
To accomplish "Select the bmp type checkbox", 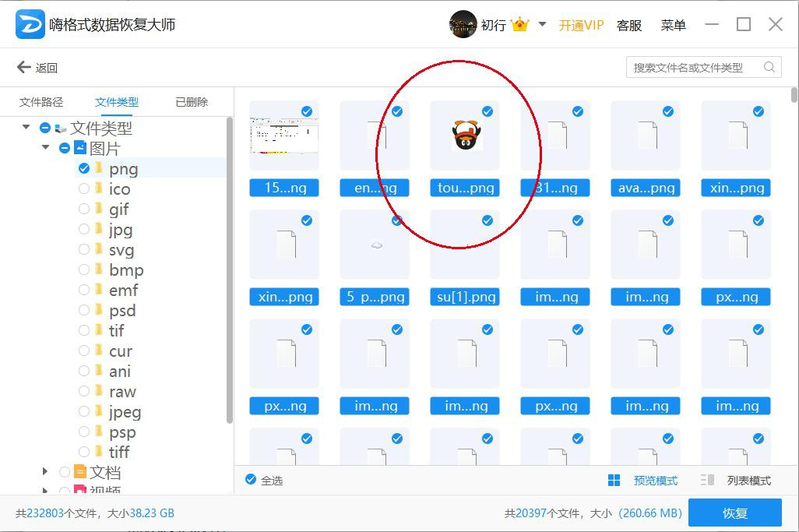I will point(84,270).
